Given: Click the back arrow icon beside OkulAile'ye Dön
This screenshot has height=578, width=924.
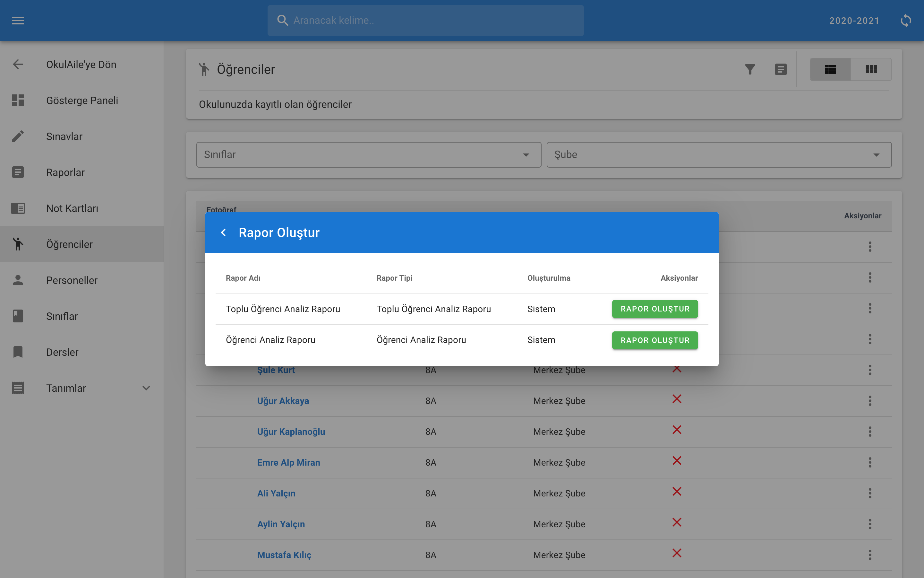Looking at the screenshot, I should point(18,64).
